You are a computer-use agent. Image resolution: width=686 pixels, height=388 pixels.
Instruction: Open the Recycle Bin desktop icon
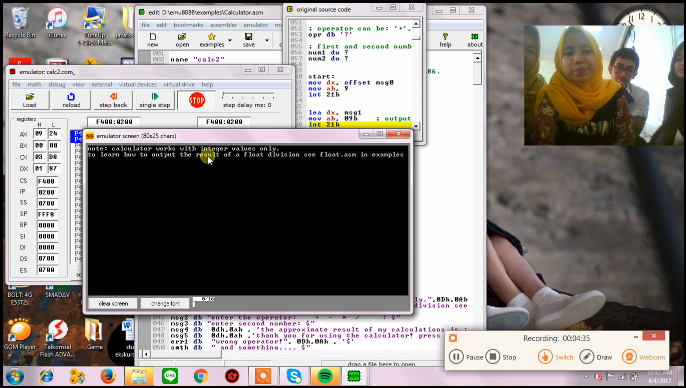coord(20,23)
